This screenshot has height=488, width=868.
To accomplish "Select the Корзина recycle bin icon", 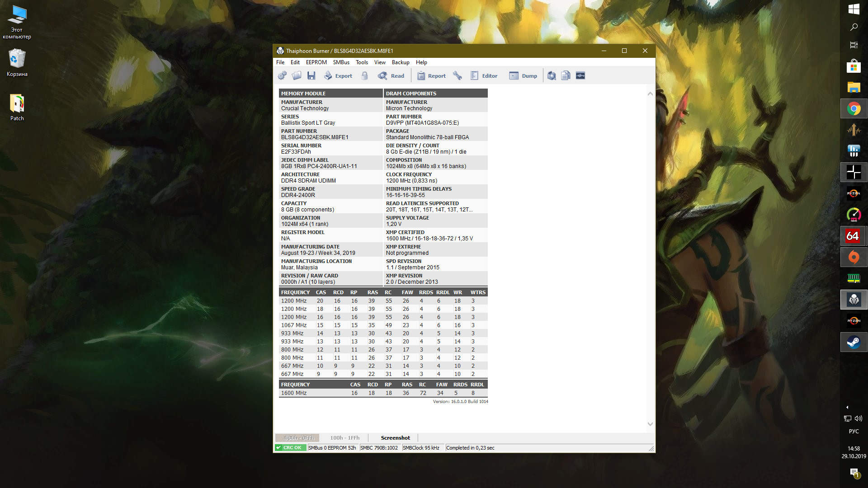I will pos(17,63).
